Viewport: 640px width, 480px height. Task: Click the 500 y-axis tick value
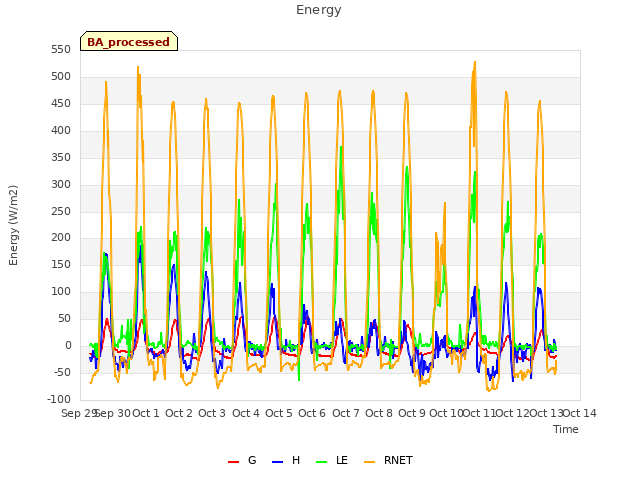point(61,77)
